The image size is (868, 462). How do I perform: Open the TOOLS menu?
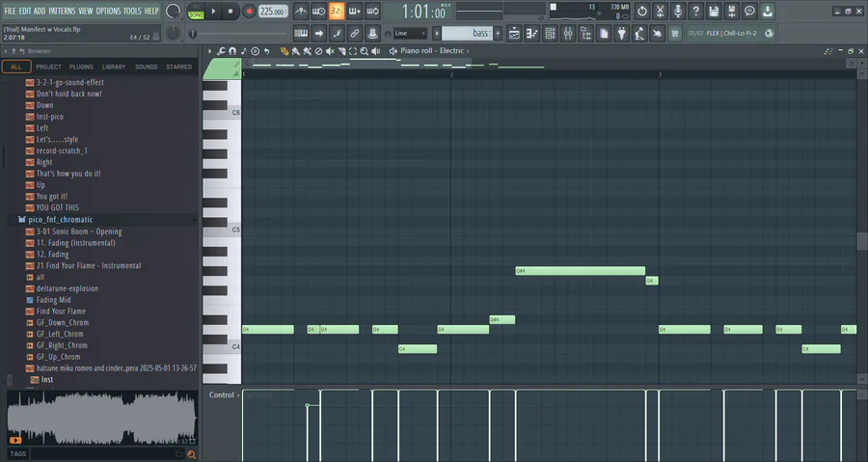coord(132,11)
